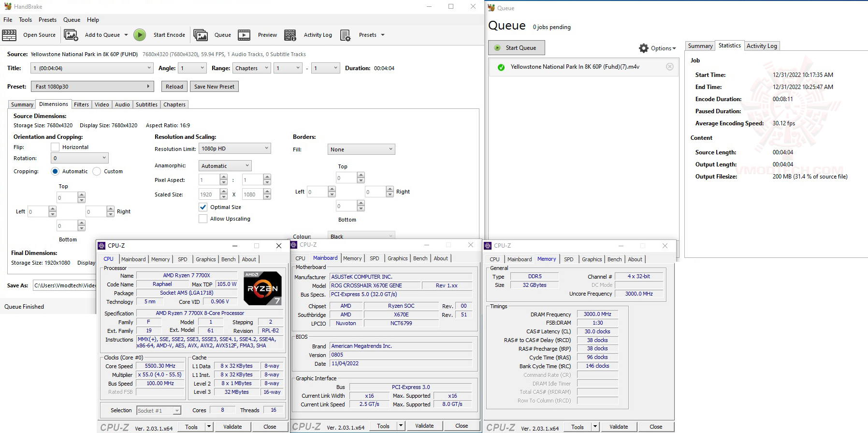The image size is (868, 433).
Task: Click the Presets list icon in toolbar
Action: click(x=345, y=35)
